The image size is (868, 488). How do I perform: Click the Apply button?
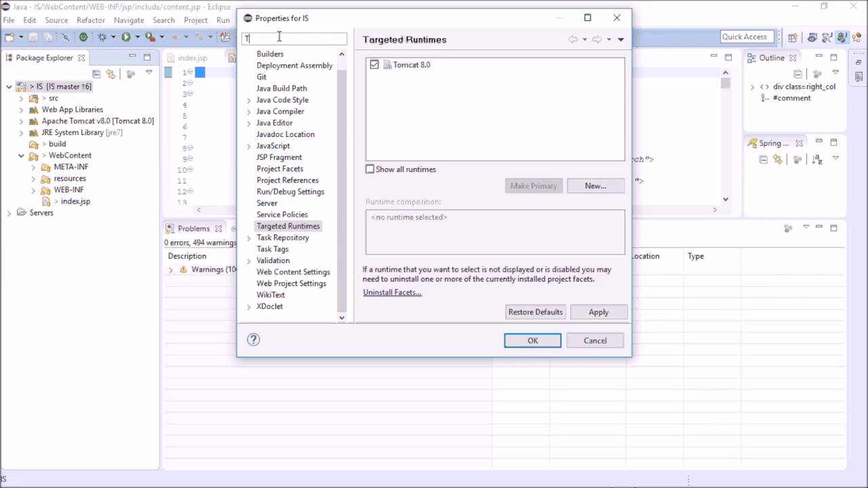coord(599,312)
